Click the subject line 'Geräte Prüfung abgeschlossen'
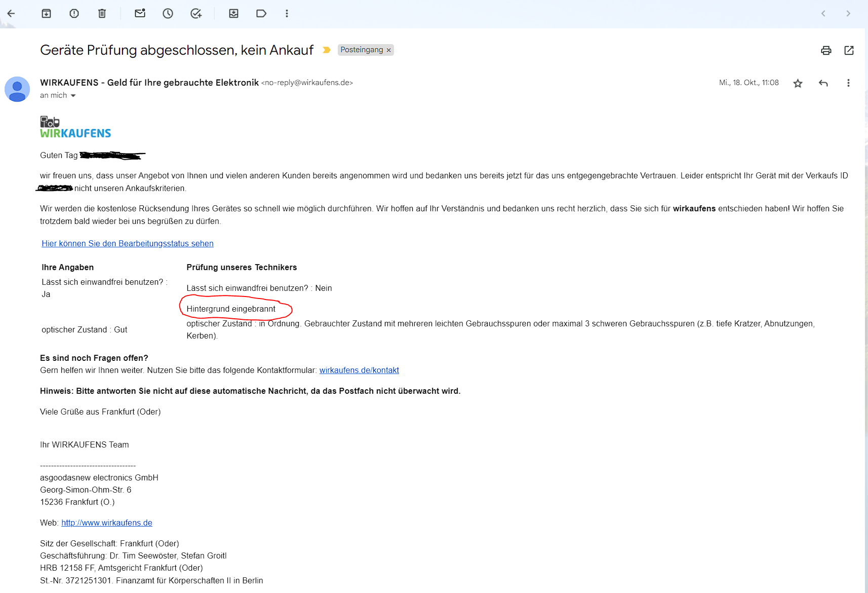Image resolution: width=868 pixels, height=593 pixels. click(x=177, y=50)
